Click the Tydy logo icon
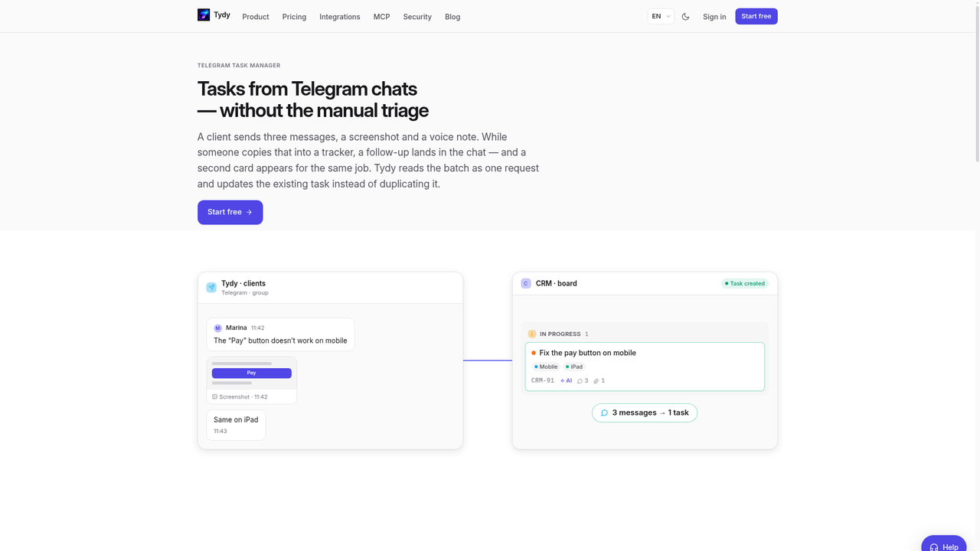 [204, 15]
